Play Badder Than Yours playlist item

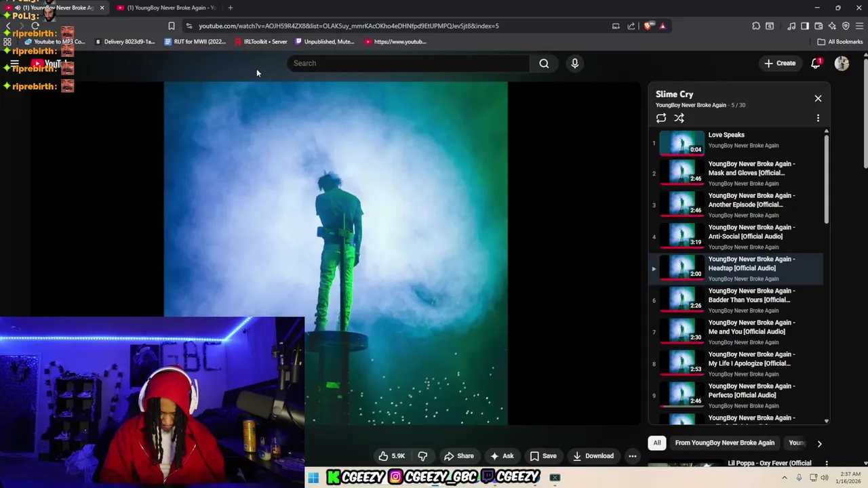736,301
